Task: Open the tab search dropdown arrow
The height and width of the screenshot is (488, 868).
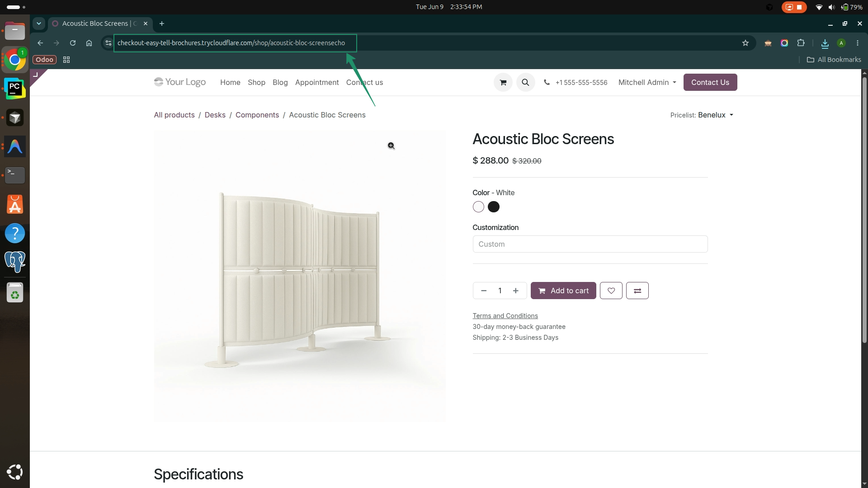Action: tap(39, 23)
